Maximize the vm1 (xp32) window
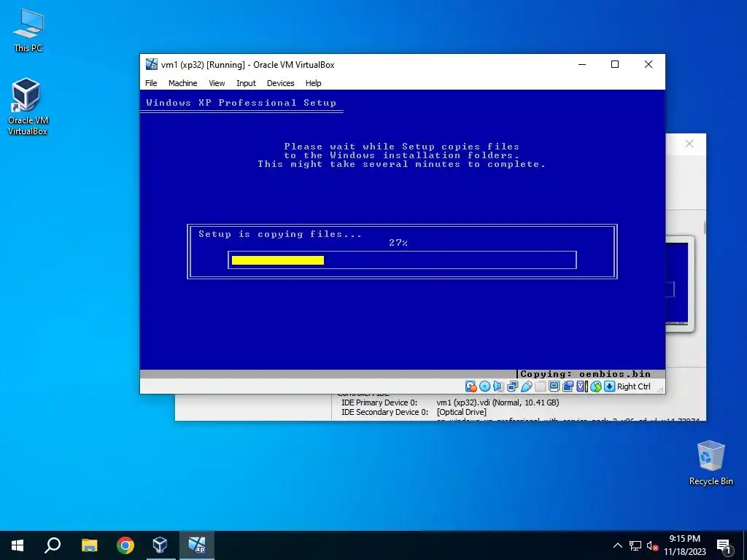Image resolution: width=747 pixels, height=560 pixels. (615, 64)
